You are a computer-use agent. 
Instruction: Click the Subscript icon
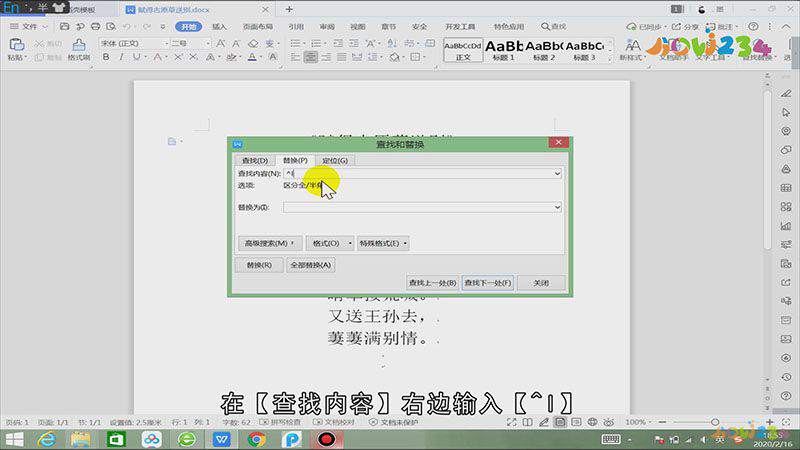click(193, 57)
